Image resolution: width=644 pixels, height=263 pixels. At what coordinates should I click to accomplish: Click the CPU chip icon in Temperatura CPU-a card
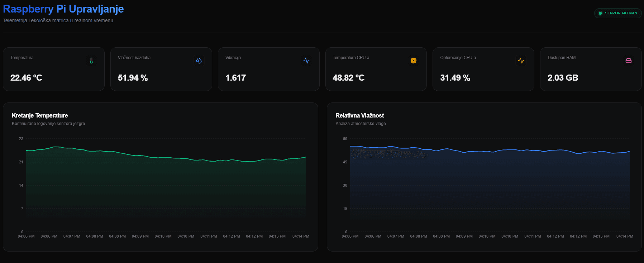[x=414, y=61]
